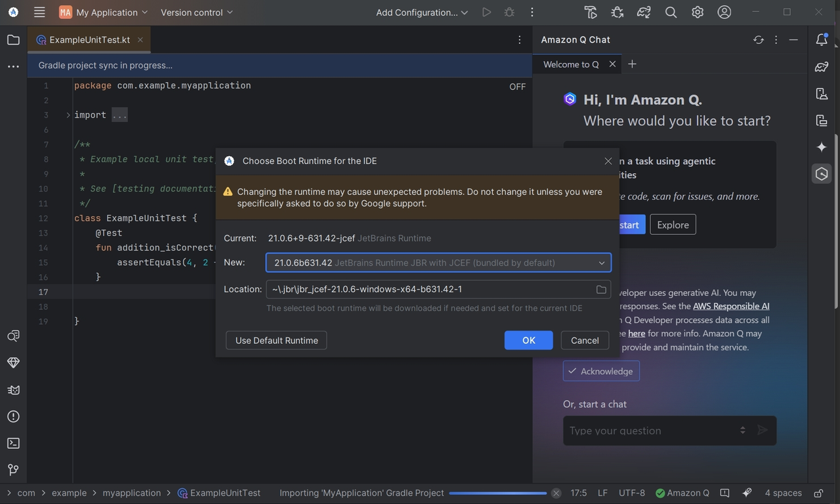Image resolution: width=840 pixels, height=504 pixels.
Task: Open Problems tool window icon
Action: coord(13,416)
